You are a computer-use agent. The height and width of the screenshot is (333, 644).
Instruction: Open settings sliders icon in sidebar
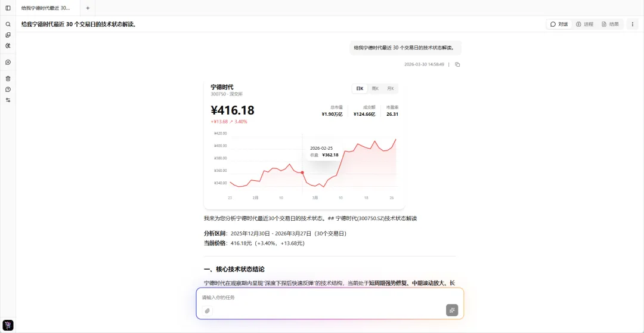tap(8, 100)
